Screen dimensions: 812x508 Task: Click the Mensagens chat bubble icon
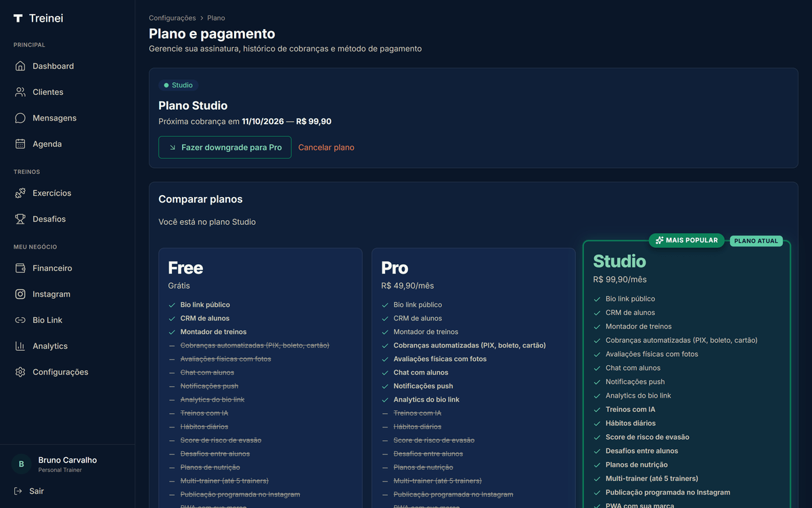20,118
